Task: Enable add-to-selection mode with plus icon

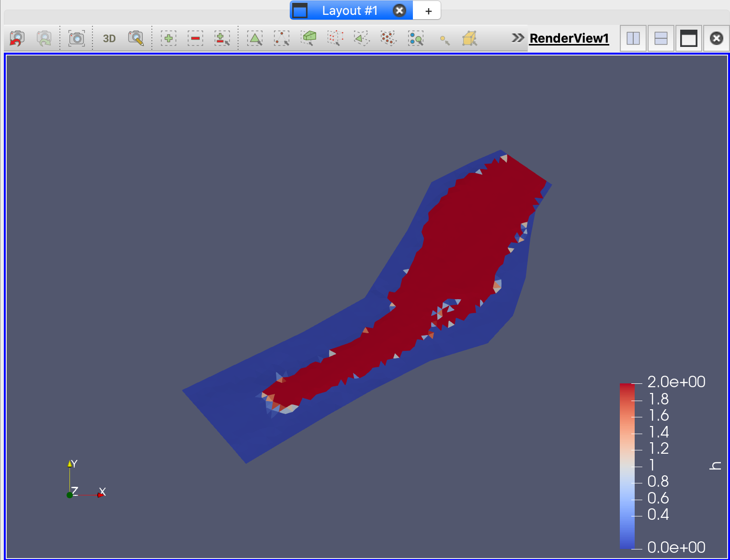Action: (169, 38)
